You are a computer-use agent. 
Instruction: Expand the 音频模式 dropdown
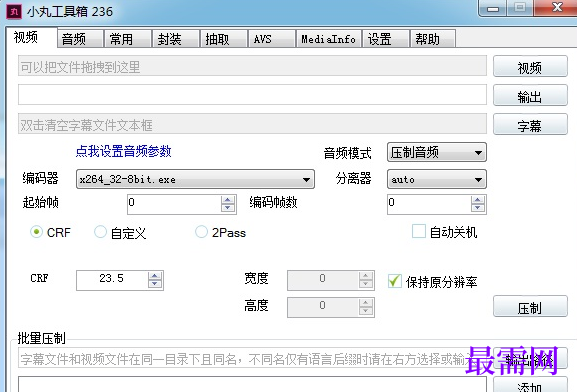(437, 152)
